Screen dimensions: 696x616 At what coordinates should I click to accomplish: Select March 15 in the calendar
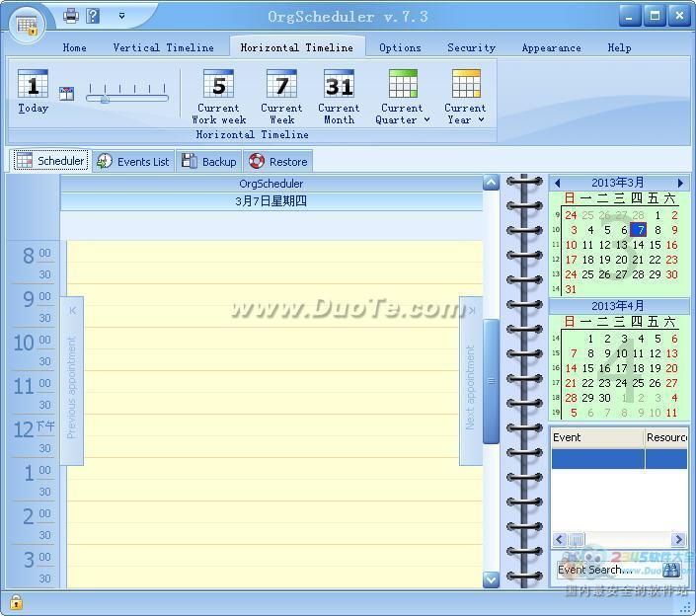click(656, 245)
